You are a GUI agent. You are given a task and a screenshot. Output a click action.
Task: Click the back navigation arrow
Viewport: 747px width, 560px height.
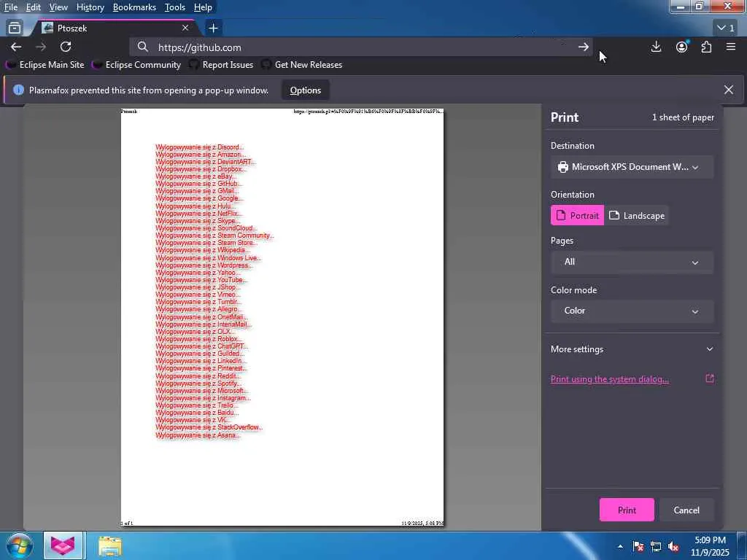pyautogui.click(x=16, y=47)
